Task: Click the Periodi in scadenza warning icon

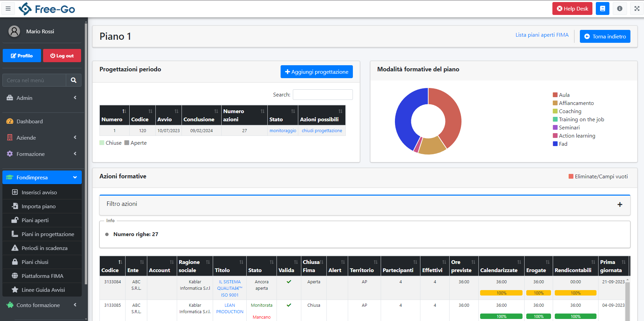Action: tap(15, 248)
